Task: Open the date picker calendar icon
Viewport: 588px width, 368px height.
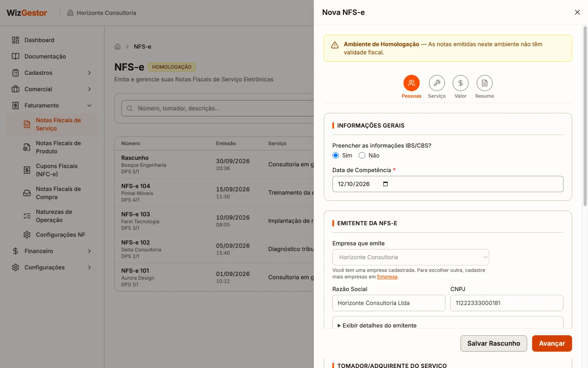Action: pyautogui.click(x=385, y=184)
